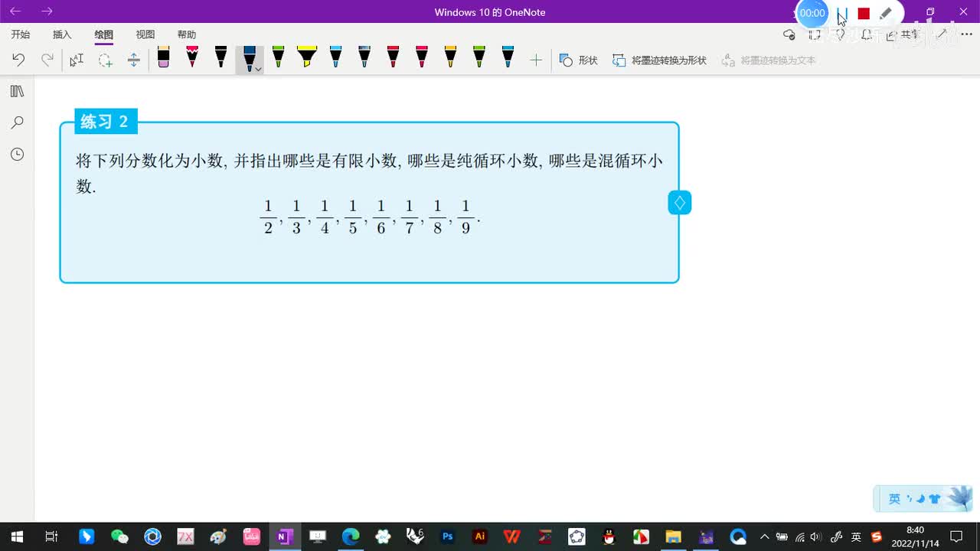Go back with the title bar arrow
The image size is (980, 551).
(x=15, y=11)
